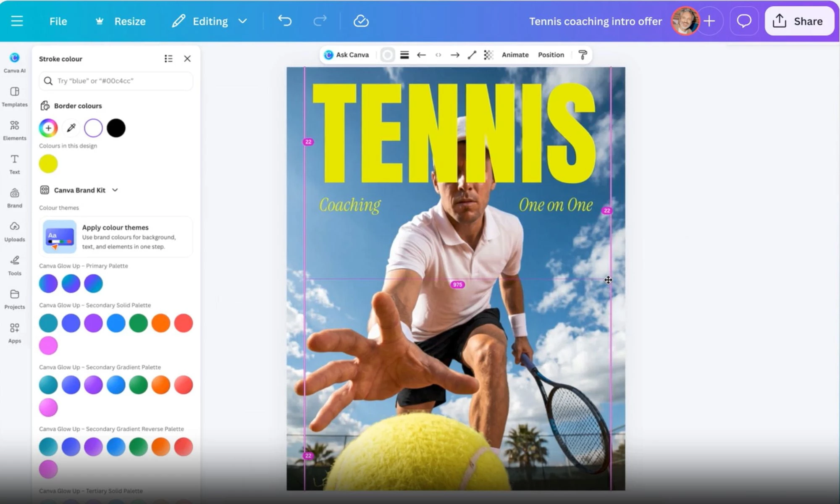
Task: Click the Border colours section icon
Action: tap(45, 105)
